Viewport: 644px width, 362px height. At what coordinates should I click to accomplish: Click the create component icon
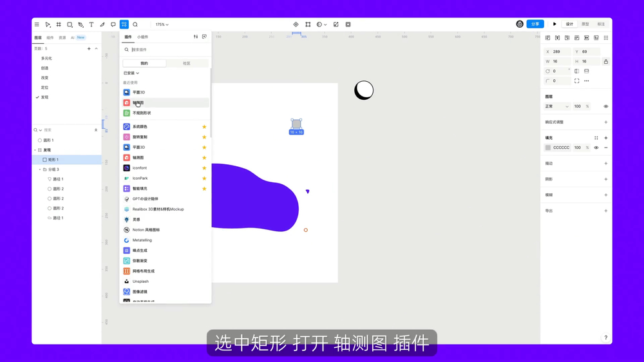coord(296,24)
